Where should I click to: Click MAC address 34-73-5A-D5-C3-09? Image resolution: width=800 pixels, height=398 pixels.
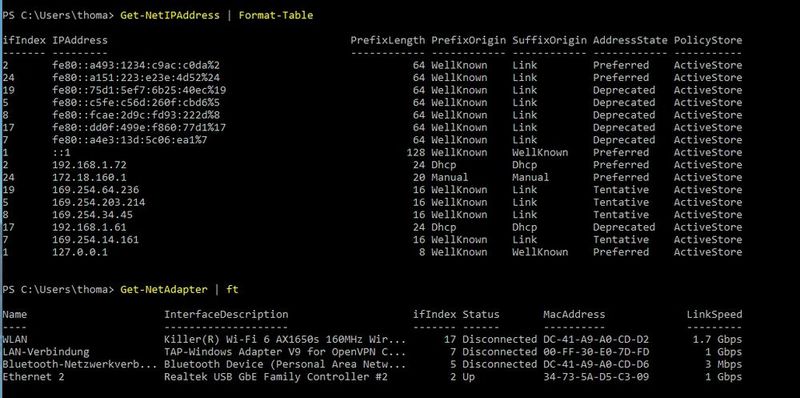596,377
